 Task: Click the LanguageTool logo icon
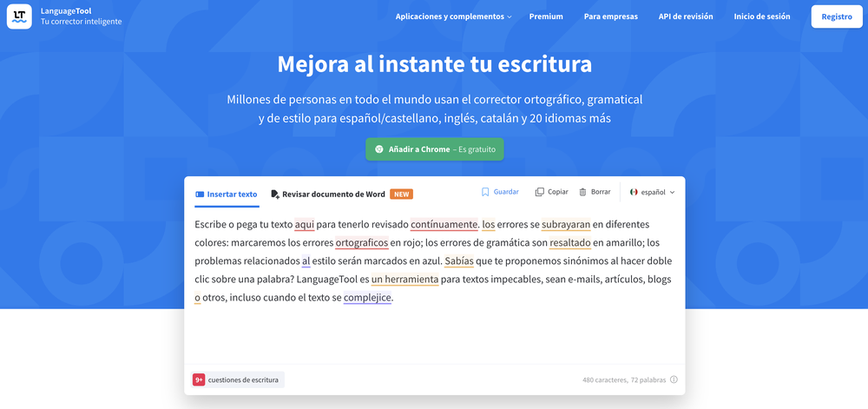19,16
